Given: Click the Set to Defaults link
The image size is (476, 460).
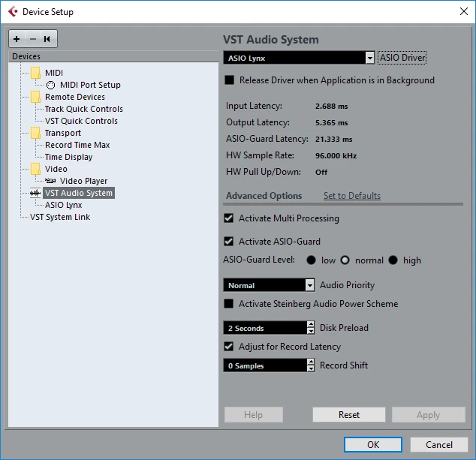Looking at the screenshot, I should [352, 196].
